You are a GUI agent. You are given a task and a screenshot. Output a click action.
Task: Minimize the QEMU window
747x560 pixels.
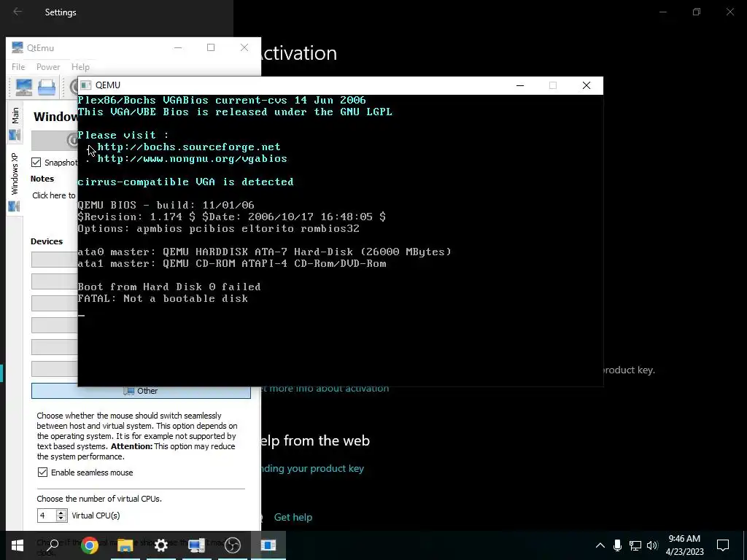click(520, 86)
